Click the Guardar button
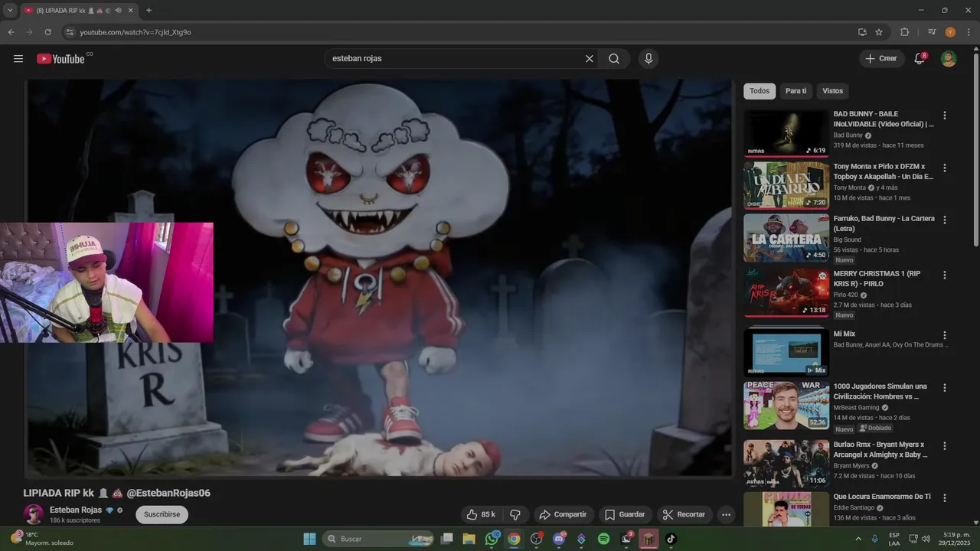The height and width of the screenshot is (551, 980). point(625,514)
